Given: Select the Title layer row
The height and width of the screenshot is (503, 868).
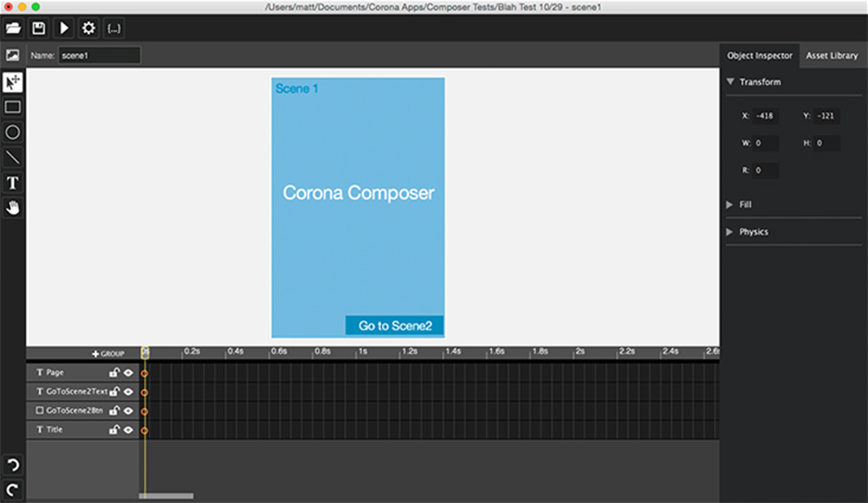Looking at the screenshot, I should 83,429.
